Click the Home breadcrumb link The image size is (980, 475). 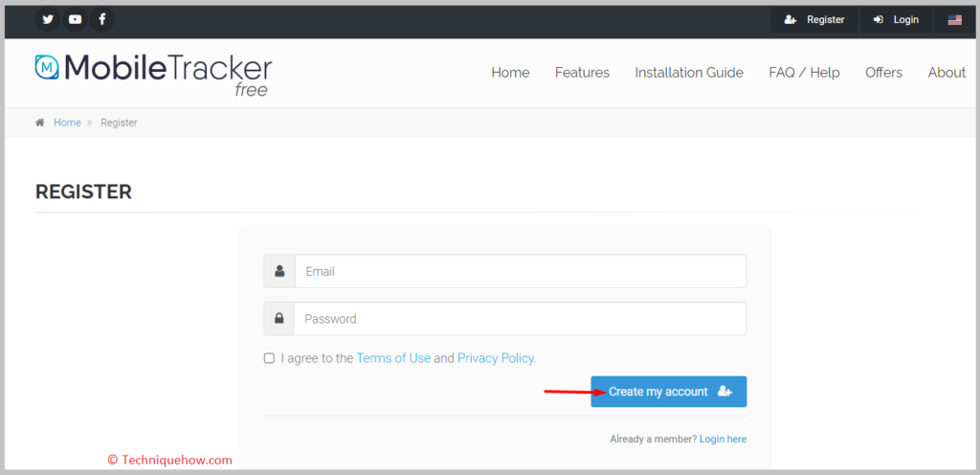(68, 123)
